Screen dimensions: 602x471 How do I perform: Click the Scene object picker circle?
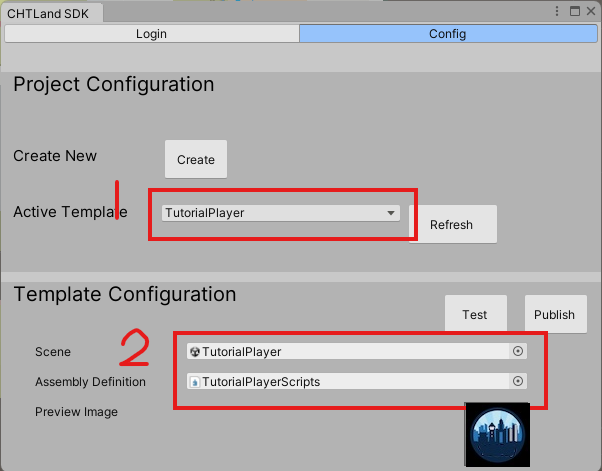point(518,351)
